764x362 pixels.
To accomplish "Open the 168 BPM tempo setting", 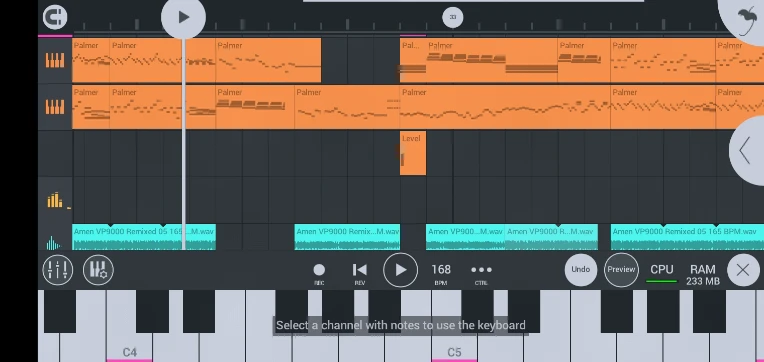I will 441,273.
